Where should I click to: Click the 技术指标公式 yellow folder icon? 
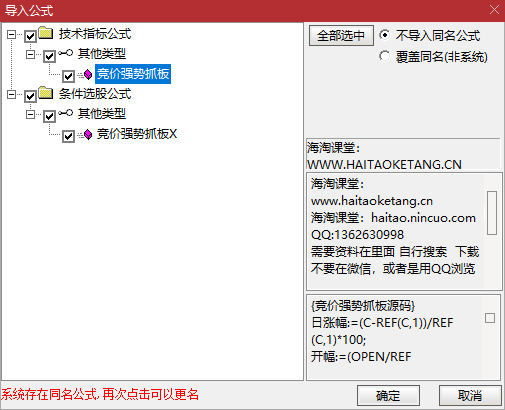[46, 33]
